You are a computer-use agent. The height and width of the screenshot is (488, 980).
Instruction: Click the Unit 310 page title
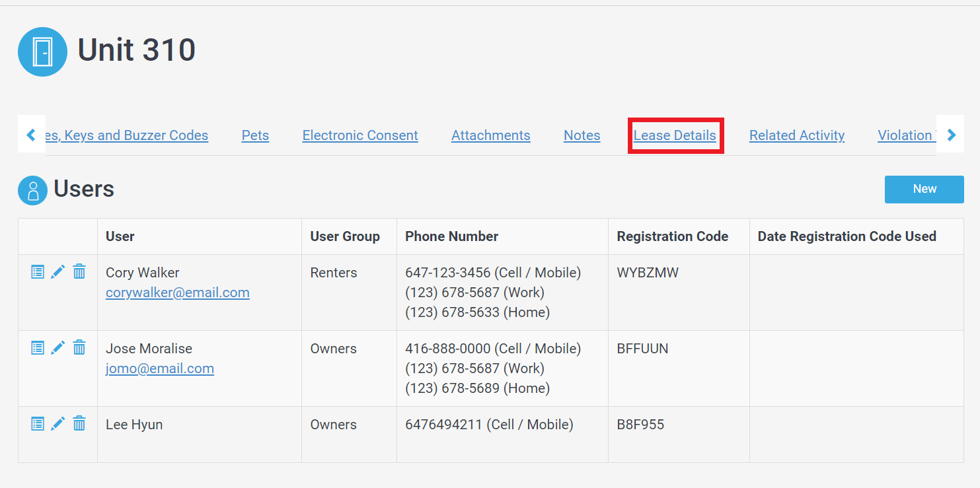[x=137, y=50]
